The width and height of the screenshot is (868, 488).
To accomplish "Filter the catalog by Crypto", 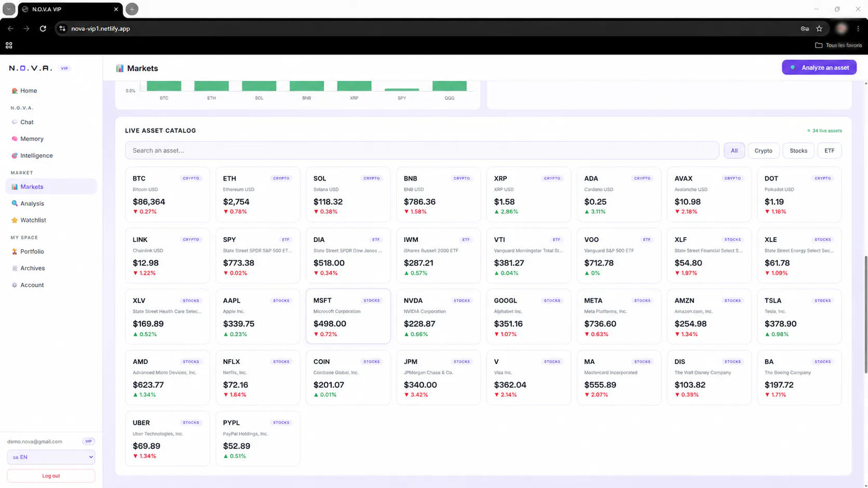I will coord(763,151).
